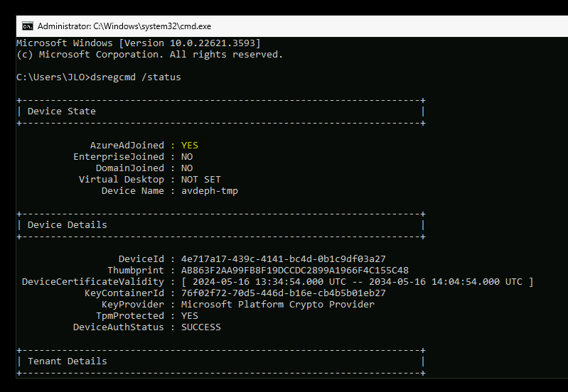Click the AzureAdJoined label
Viewport: 568px width, 392px height.
[127, 146]
